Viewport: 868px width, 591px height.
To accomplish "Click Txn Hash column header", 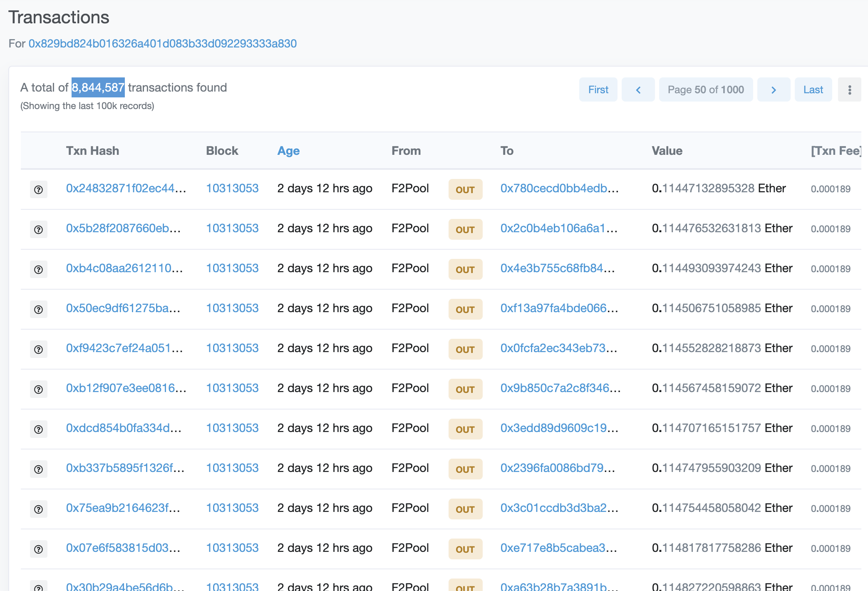I will [x=92, y=151].
